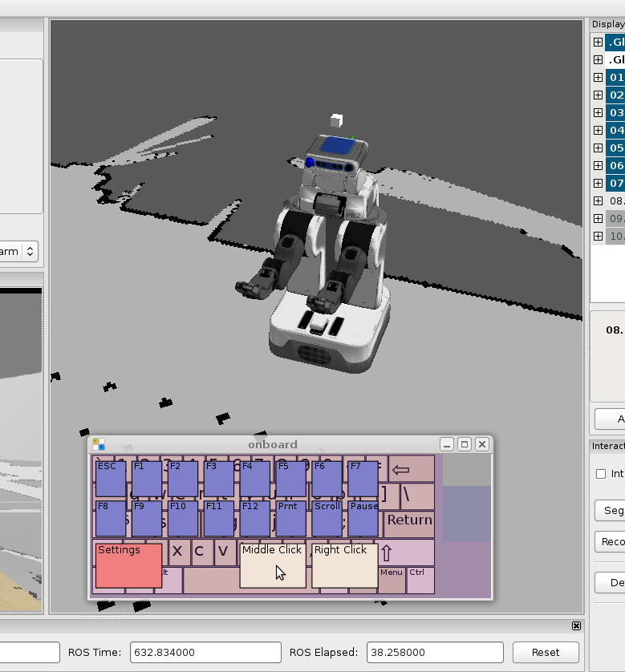This screenshot has height=672, width=625.
Task: Click the Prnt key on onboard
Action: [x=290, y=518]
